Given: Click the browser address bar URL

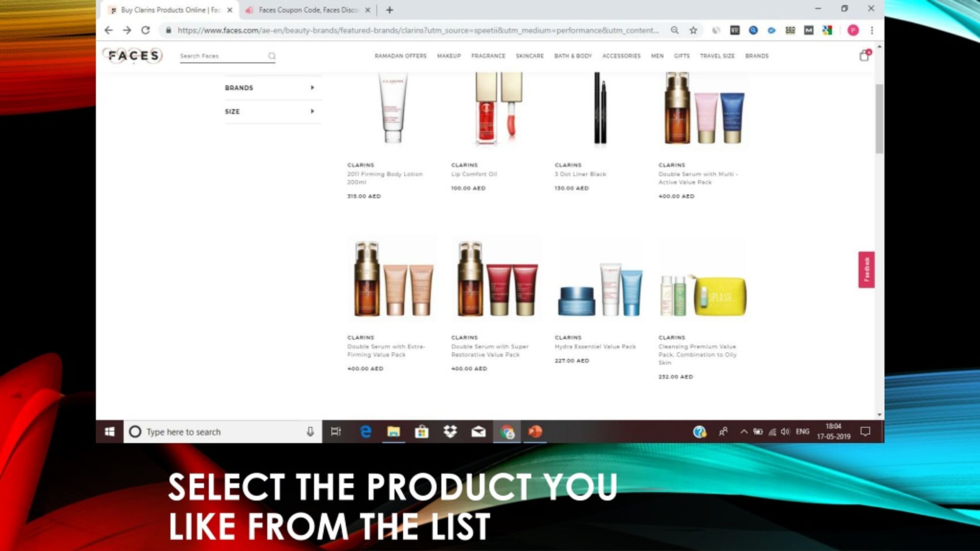Looking at the screenshot, I should 418,30.
